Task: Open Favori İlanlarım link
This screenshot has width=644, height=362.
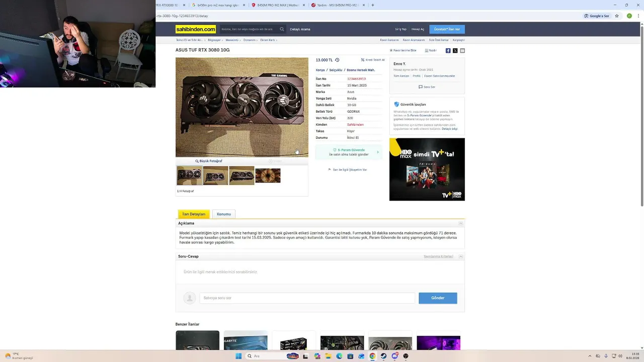Action: pyautogui.click(x=389, y=40)
